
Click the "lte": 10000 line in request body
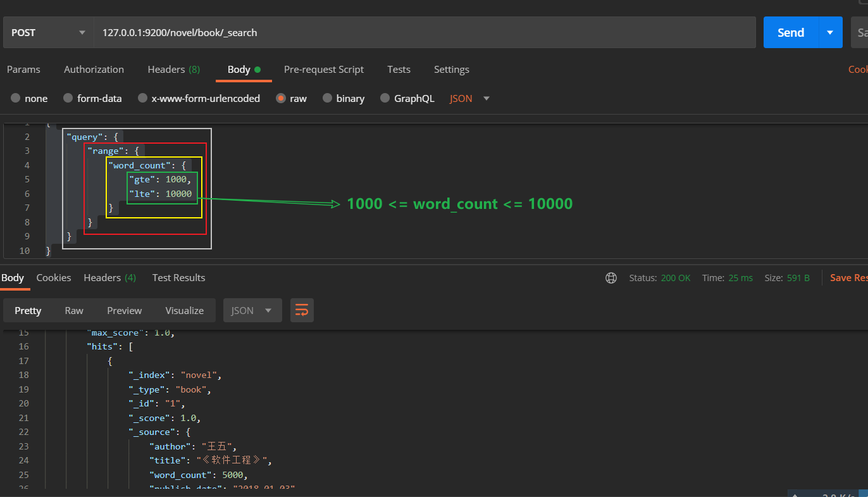(160, 194)
